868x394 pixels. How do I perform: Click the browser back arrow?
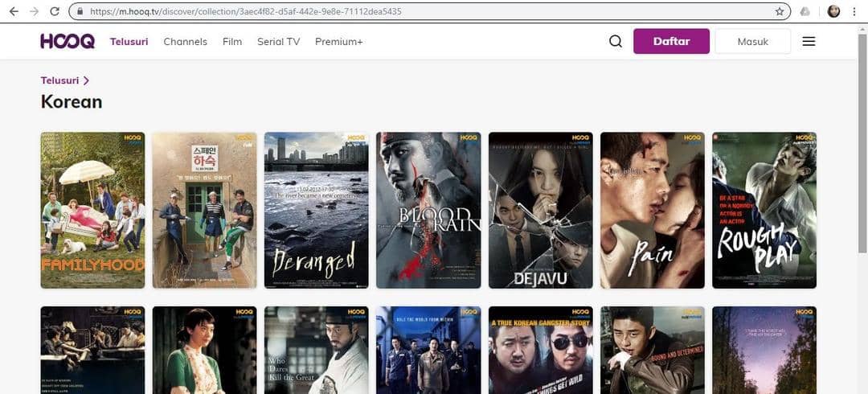pyautogui.click(x=13, y=12)
